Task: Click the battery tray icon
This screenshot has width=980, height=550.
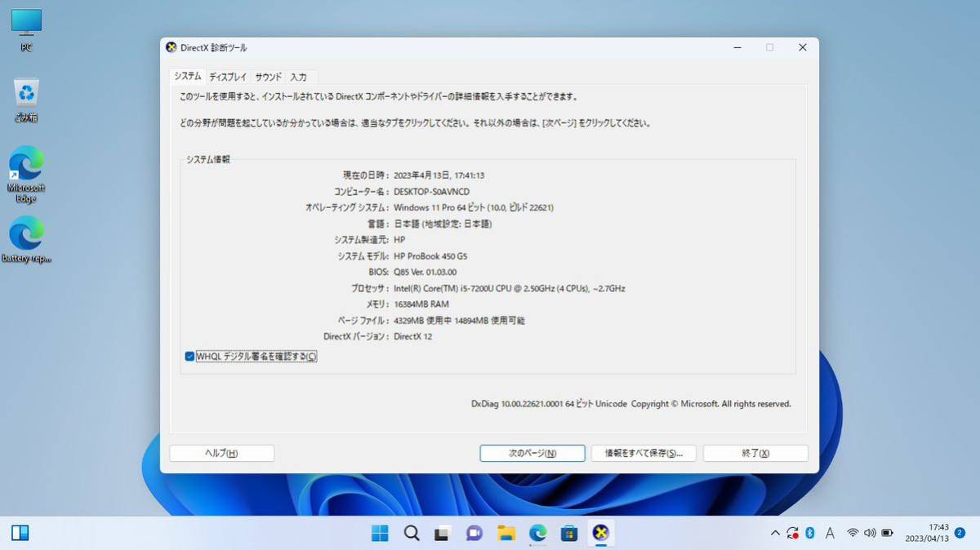Action: click(x=887, y=533)
